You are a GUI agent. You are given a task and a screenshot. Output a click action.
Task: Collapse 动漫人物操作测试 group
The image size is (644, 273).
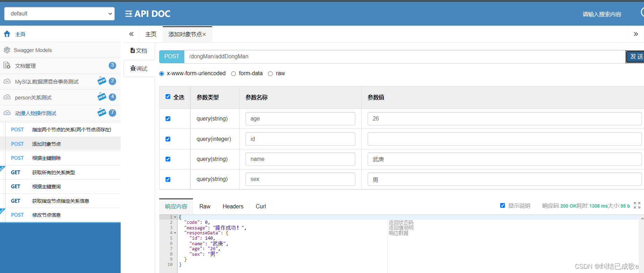tap(60, 113)
